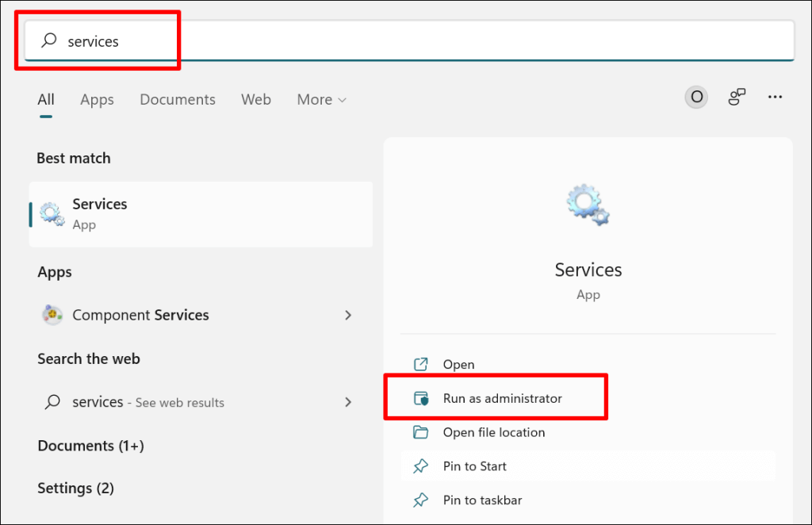The width and height of the screenshot is (812, 525).
Task: Click the large Services gear icon
Action: coord(588,205)
